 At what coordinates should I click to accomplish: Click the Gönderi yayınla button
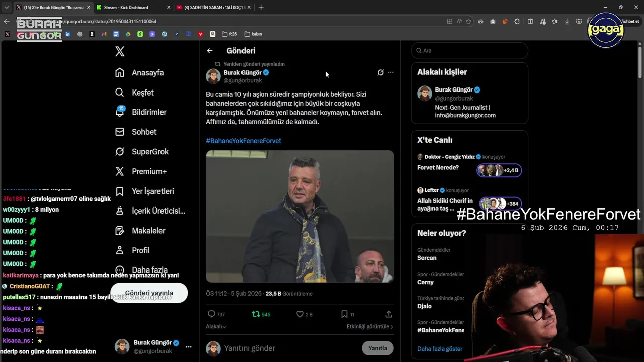click(149, 293)
